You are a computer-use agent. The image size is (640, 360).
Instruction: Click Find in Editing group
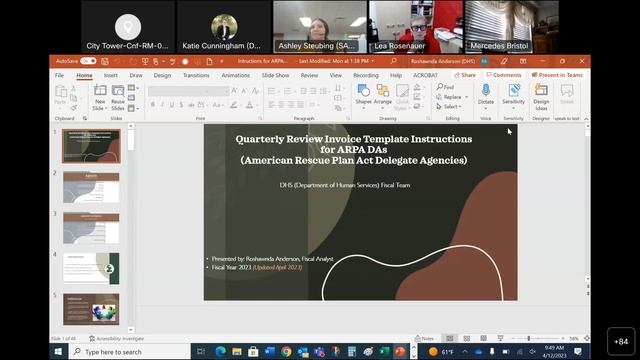click(x=445, y=87)
